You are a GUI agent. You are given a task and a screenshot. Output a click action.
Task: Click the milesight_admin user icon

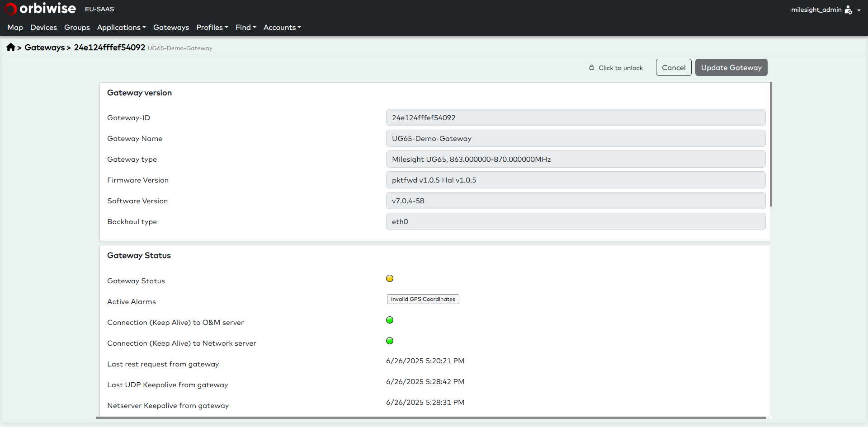[848, 9]
